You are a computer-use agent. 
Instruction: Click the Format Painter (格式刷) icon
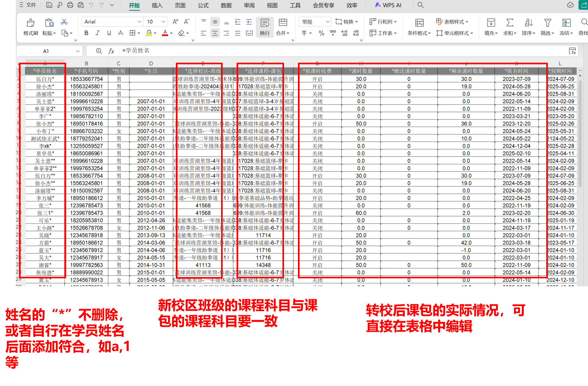click(x=31, y=22)
